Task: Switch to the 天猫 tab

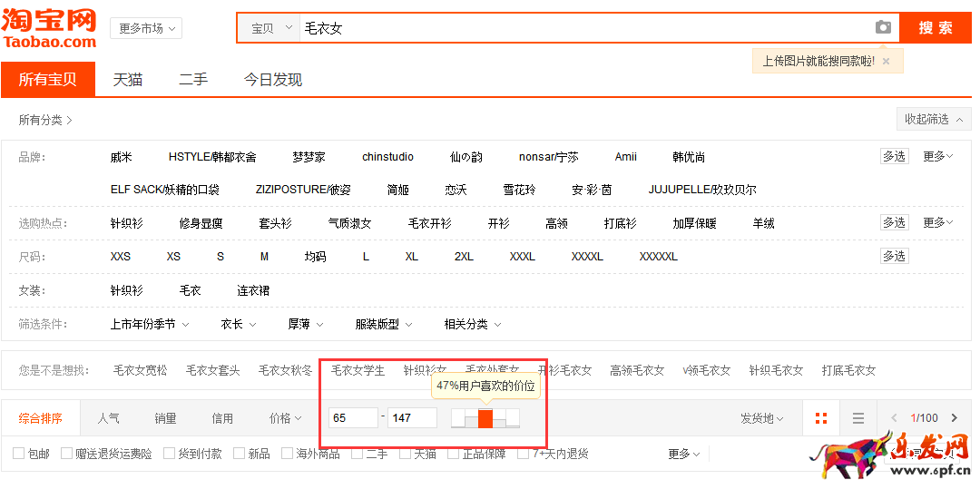Action: tap(128, 79)
